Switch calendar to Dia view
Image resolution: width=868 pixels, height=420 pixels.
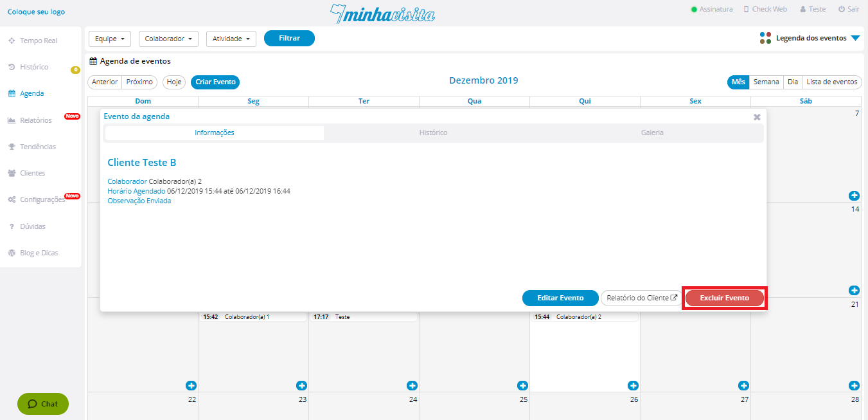click(x=793, y=82)
